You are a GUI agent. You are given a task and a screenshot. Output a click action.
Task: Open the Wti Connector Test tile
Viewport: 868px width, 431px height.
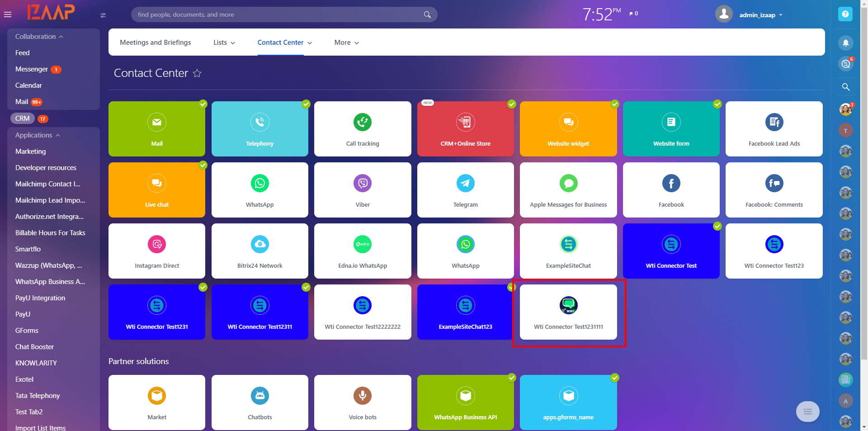(671, 251)
